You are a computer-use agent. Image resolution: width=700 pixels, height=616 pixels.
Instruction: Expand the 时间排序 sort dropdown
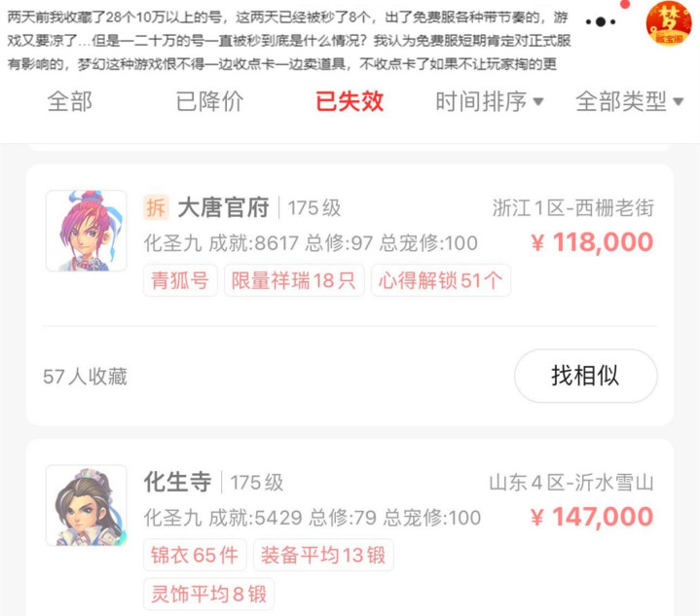tap(490, 102)
